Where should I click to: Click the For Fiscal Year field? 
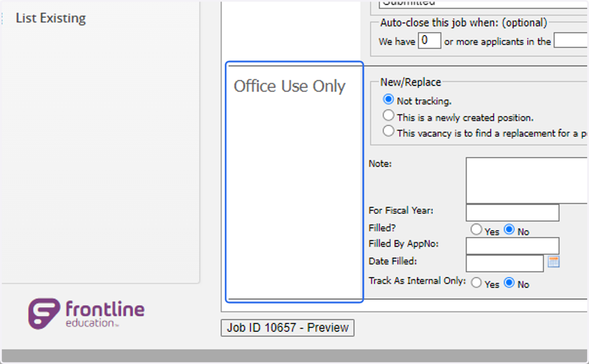coord(512,212)
